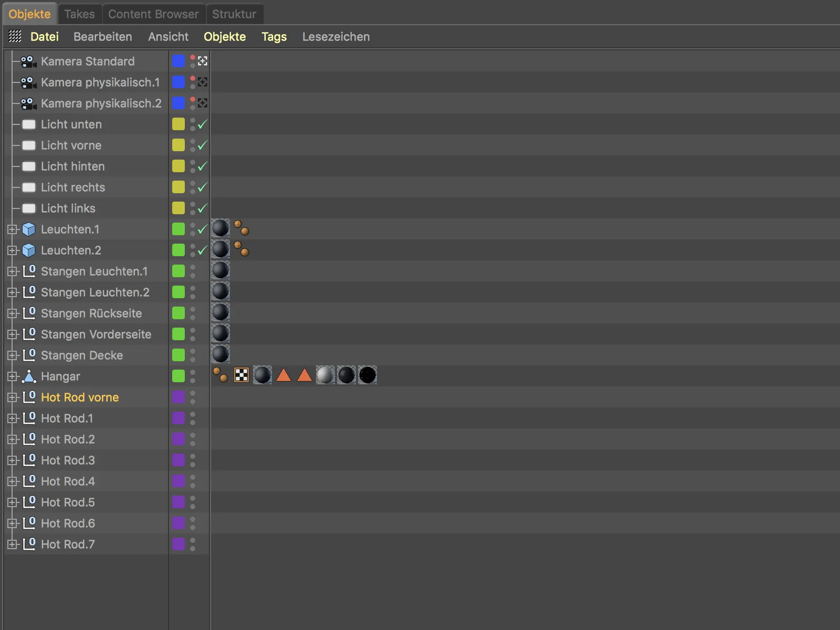
Task: Toggle the green checkmark of Licht vorne
Action: coord(203,145)
